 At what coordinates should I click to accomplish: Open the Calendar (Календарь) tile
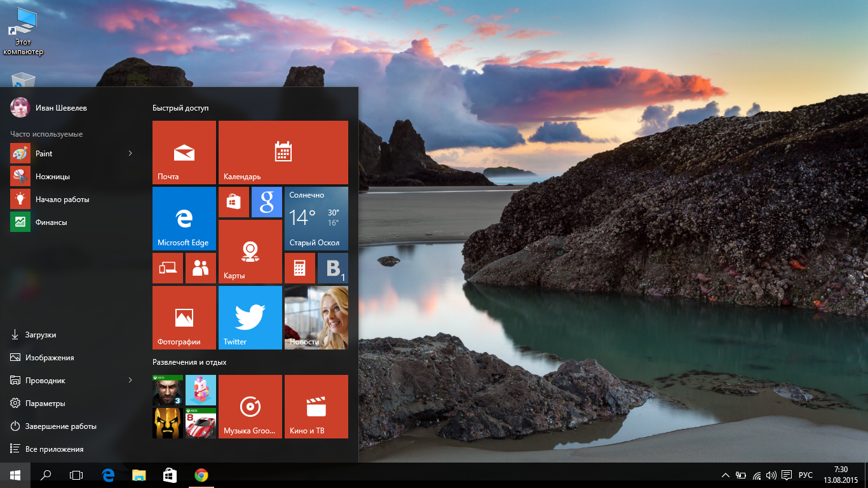click(x=283, y=152)
